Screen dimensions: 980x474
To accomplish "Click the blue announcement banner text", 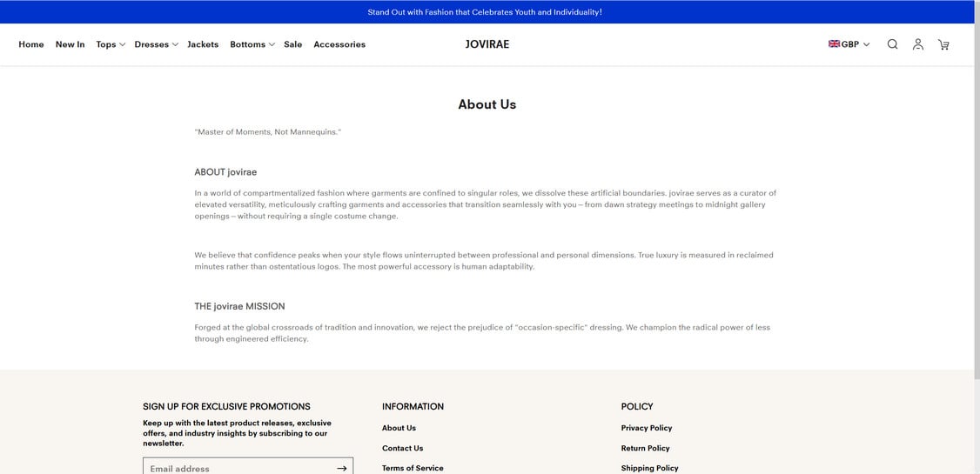I will tap(485, 12).
